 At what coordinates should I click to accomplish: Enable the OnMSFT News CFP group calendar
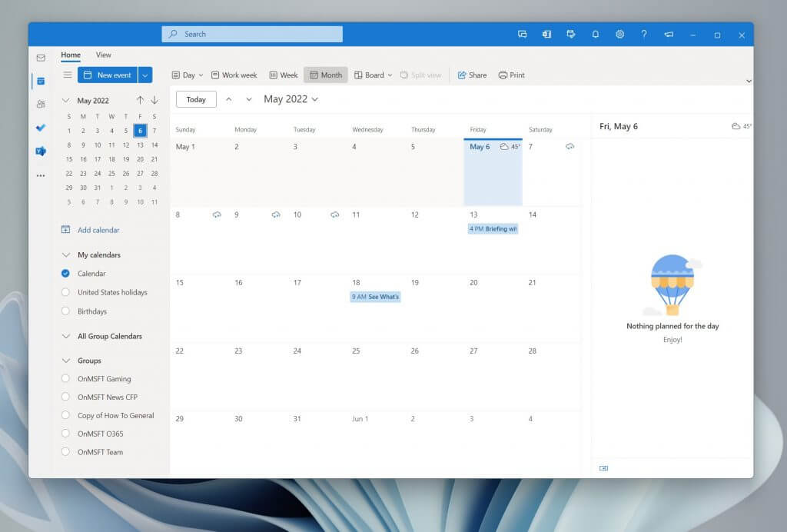[x=65, y=397]
